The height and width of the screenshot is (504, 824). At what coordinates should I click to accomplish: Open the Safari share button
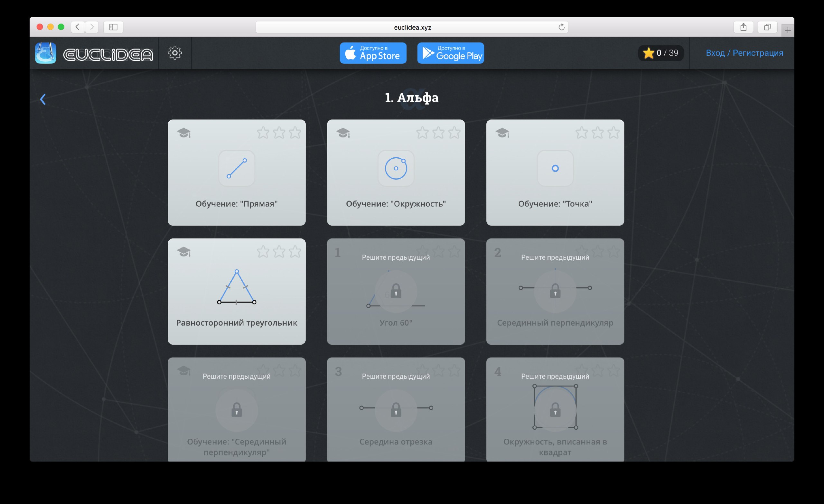743,27
